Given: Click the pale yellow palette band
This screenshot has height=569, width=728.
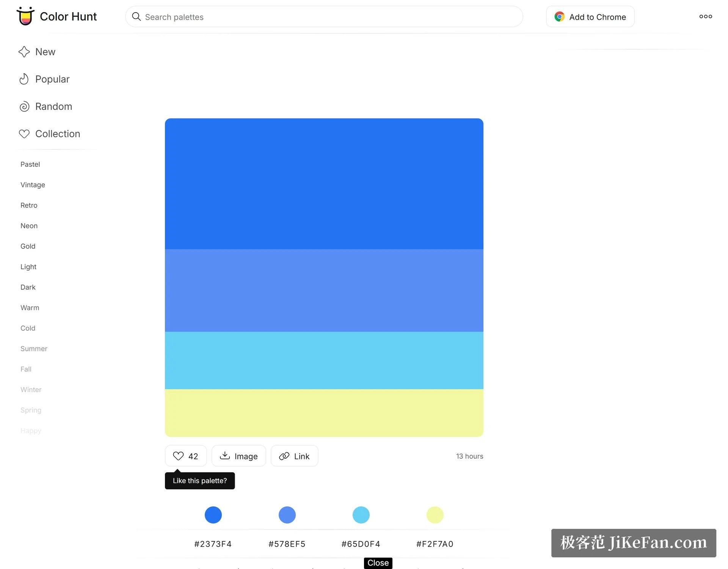Looking at the screenshot, I should click(324, 413).
